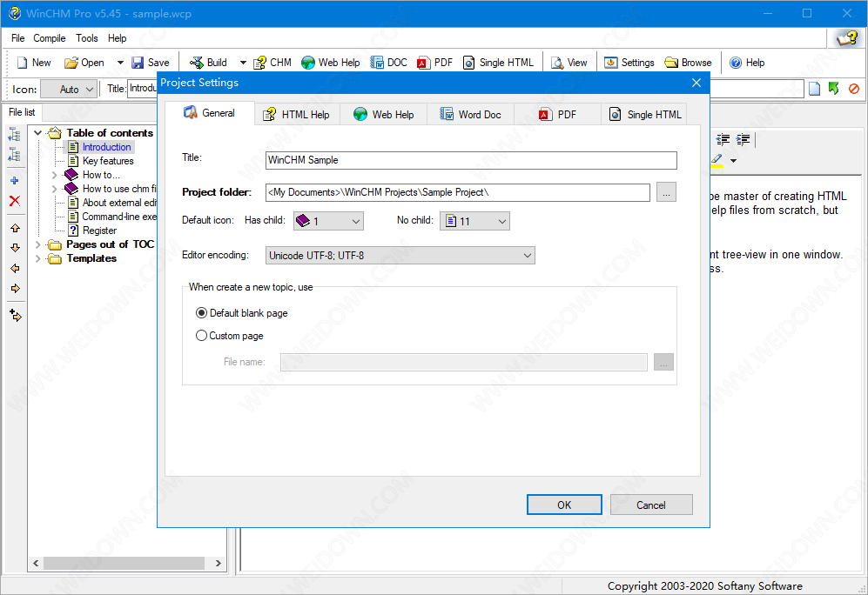Click the yellow highlight color tool

717,160
